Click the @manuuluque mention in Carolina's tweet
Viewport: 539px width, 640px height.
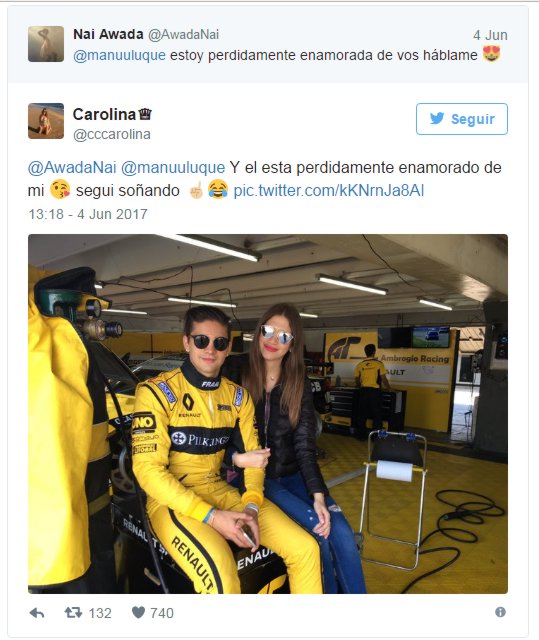(x=173, y=167)
